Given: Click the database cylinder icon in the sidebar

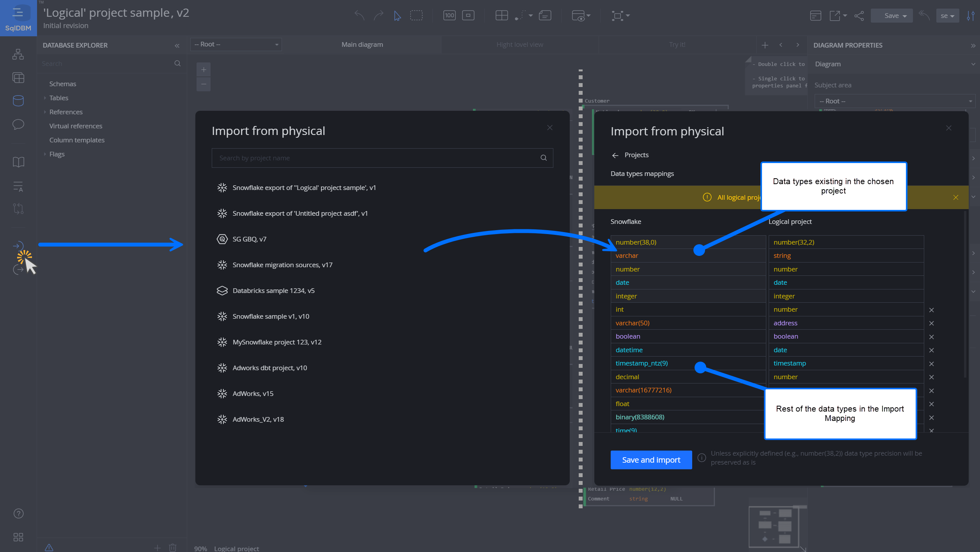Looking at the screenshot, I should 18,101.
